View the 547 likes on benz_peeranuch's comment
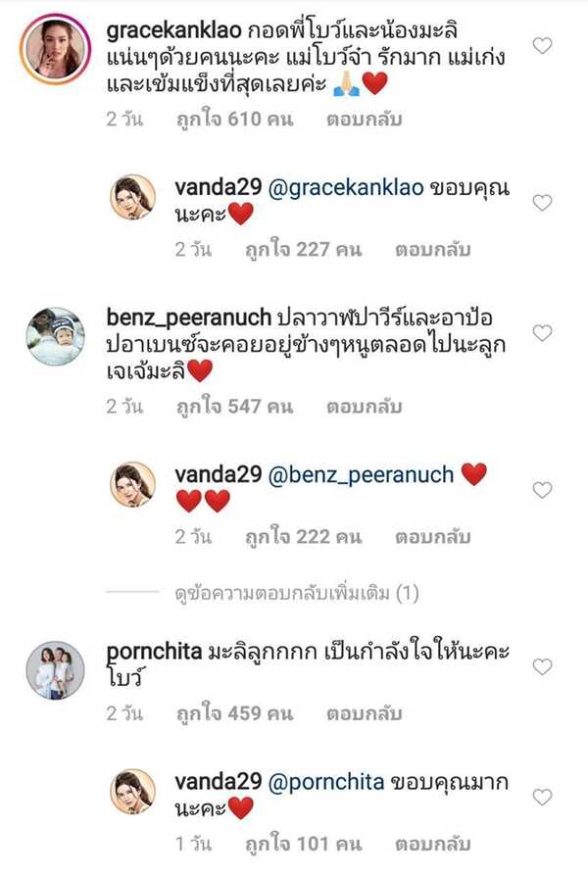Image resolution: width=588 pixels, height=878 pixels. [234, 407]
